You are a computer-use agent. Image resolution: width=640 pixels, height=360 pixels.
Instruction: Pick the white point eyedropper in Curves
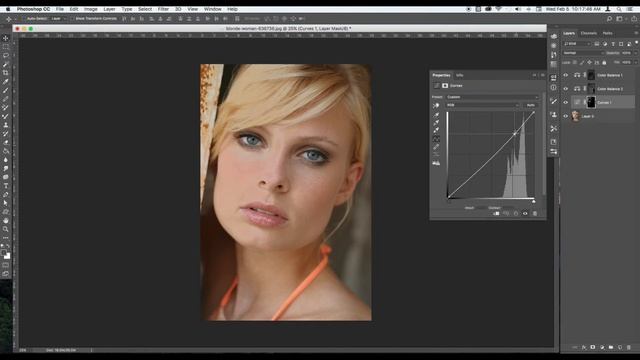[436, 130]
